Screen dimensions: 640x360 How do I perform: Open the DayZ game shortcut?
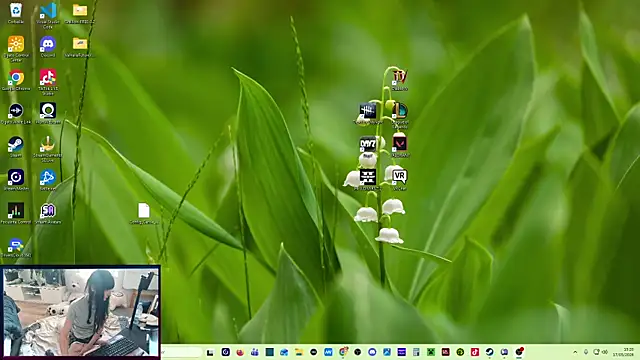(x=367, y=144)
